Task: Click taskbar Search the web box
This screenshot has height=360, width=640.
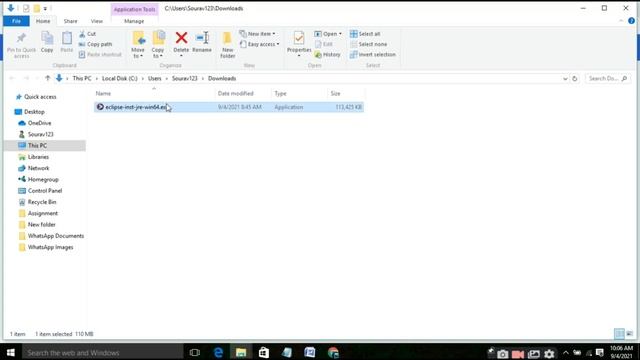Action: (x=103, y=352)
